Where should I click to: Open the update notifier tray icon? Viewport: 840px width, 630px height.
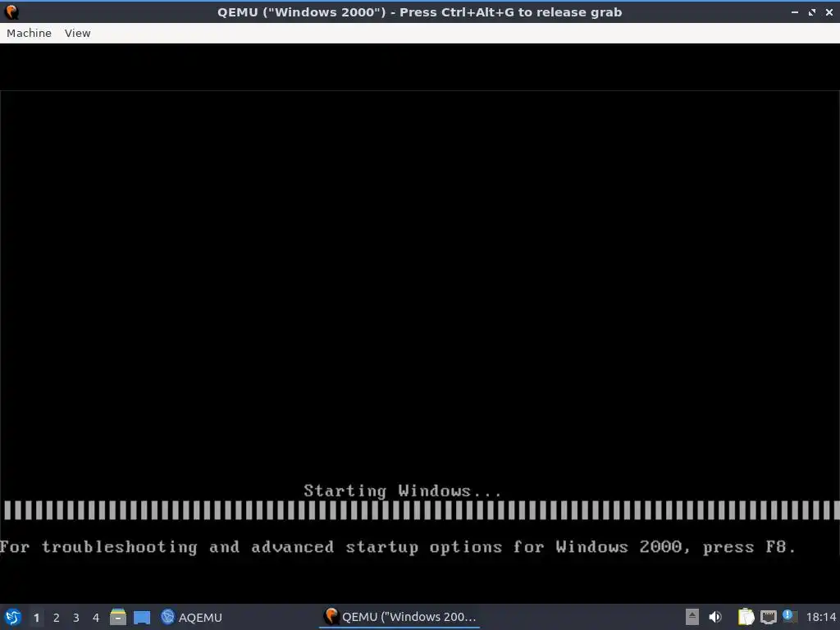tap(789, 616)
